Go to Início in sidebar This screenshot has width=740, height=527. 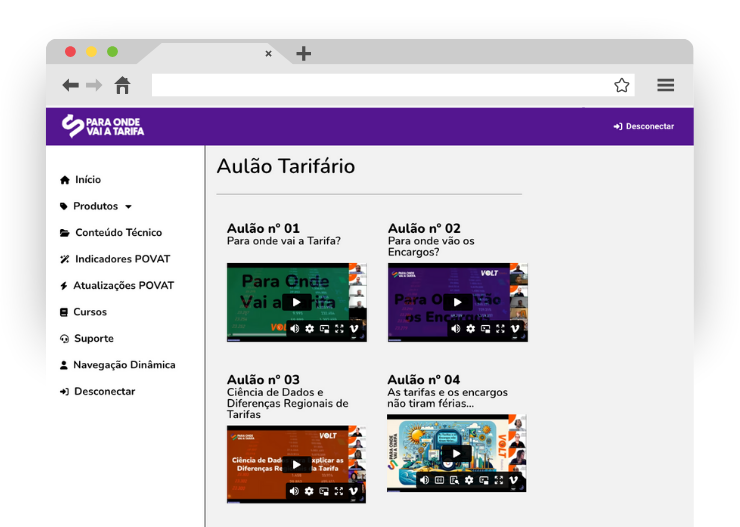87,180
